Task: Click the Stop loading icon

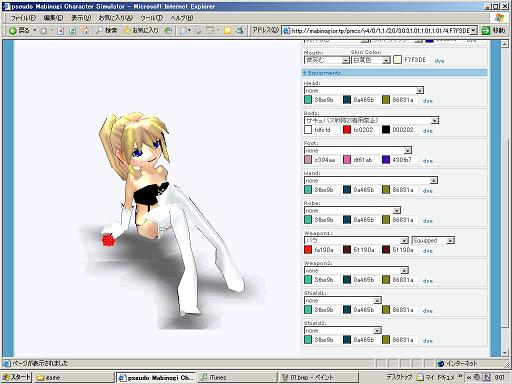Action: pos(61,31)
